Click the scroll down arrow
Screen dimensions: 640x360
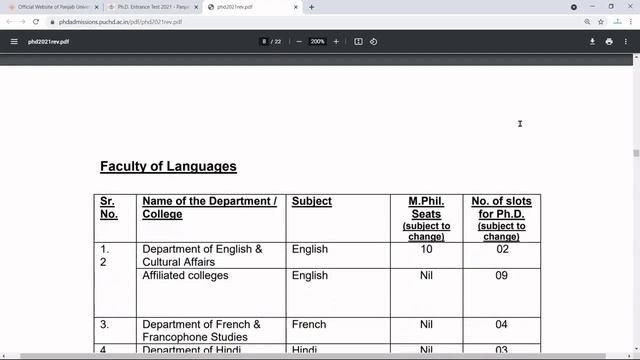point(636,349)
